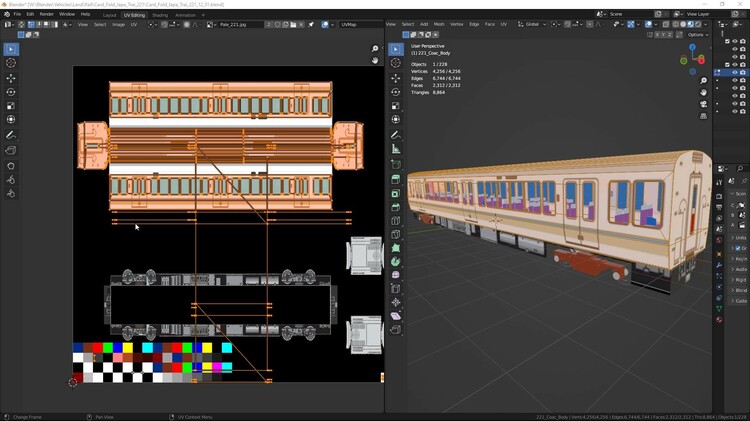Switch to wireframe viewport shading
Image resolution: width=750 pixels, height=421 pixels.
675,24
